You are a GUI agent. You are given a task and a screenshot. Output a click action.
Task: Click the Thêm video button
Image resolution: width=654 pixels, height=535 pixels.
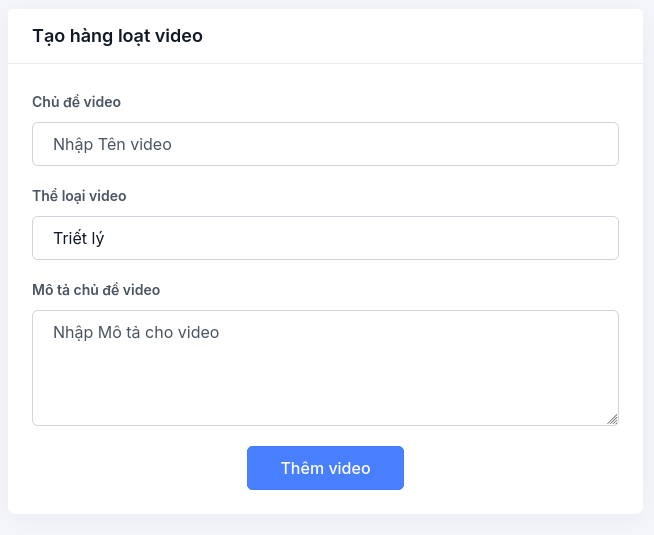click(325, 468)
